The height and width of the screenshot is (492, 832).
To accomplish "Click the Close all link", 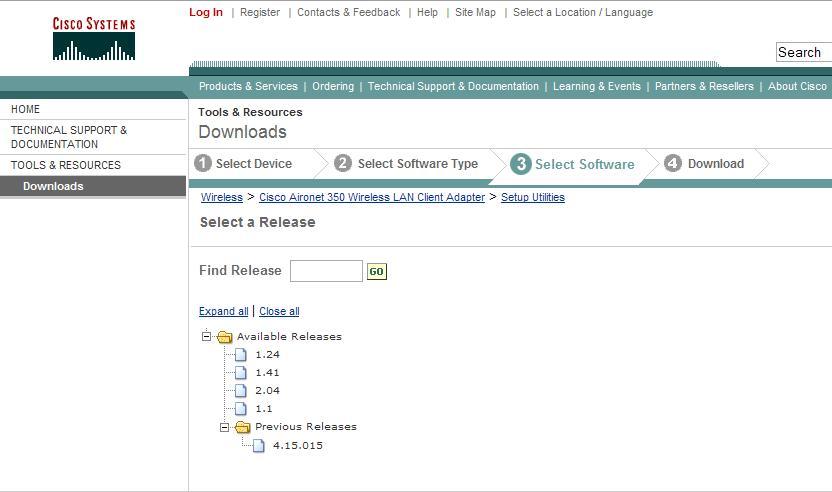I will point(279,311).
